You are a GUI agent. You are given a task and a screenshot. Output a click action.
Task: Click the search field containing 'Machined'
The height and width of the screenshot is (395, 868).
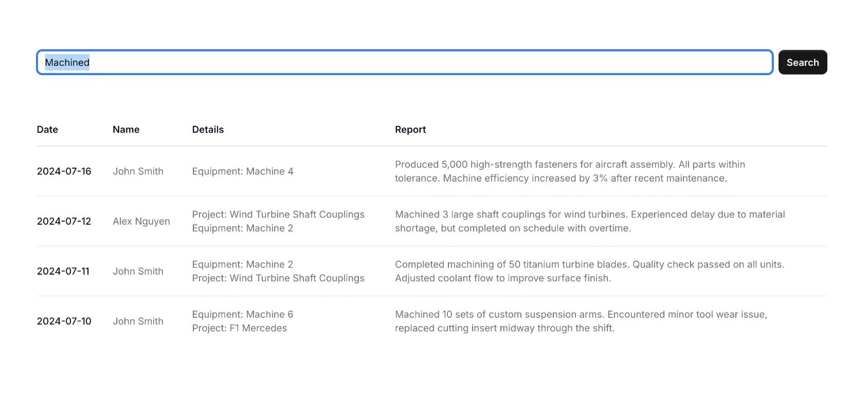(404, 62)
